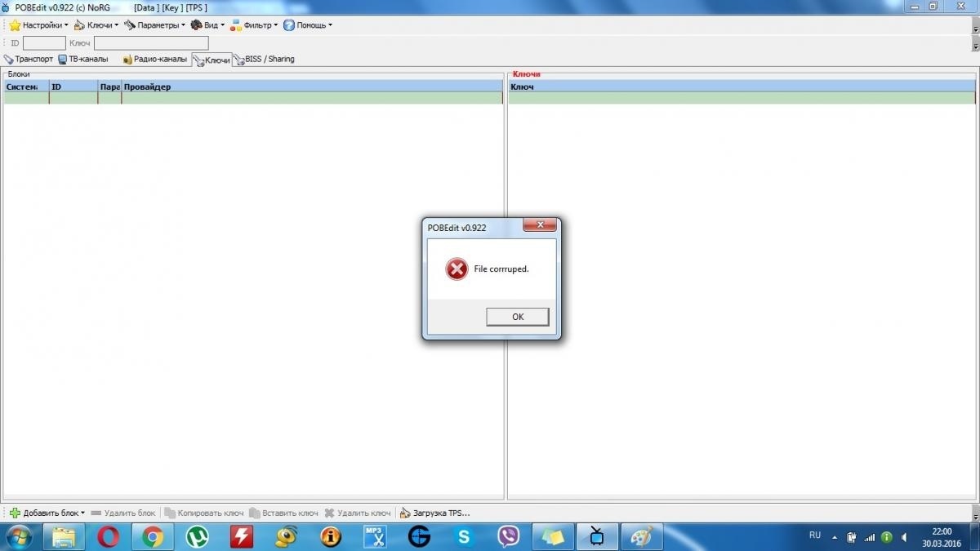Switch to the ТВ-каналы tab
Image resolution: width=980 pixels, height=551 pixels.
point(83,60)
